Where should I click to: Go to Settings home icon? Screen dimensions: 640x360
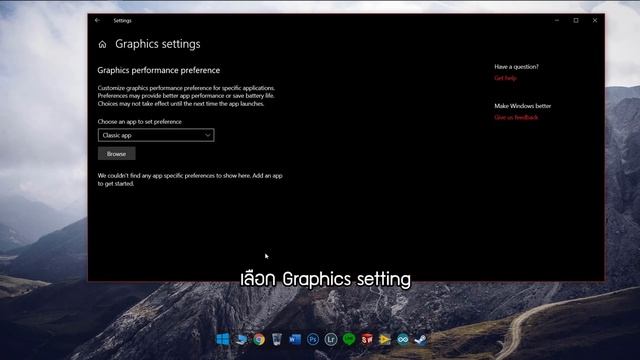[x=102, y=44]
